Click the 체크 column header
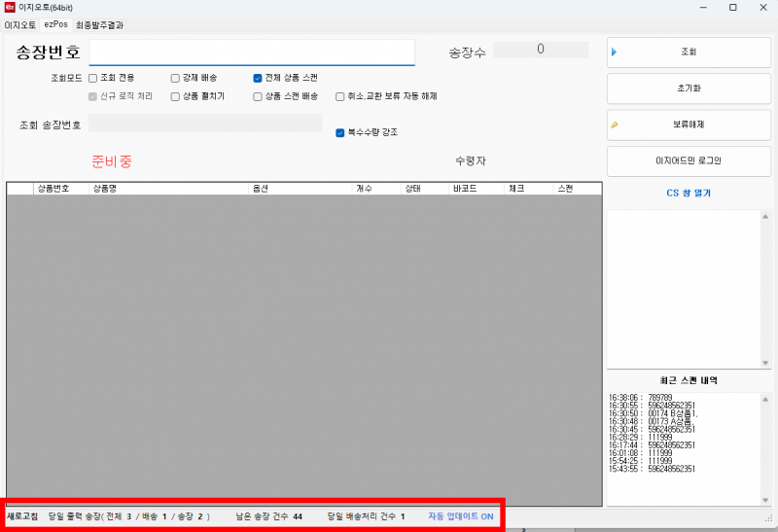 [x=528, y=189]
